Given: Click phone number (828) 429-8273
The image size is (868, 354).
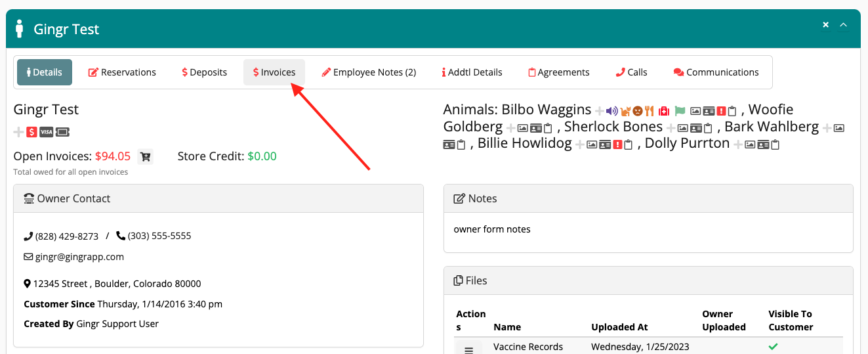Looking at the screenshot, I should pos(67,236).
